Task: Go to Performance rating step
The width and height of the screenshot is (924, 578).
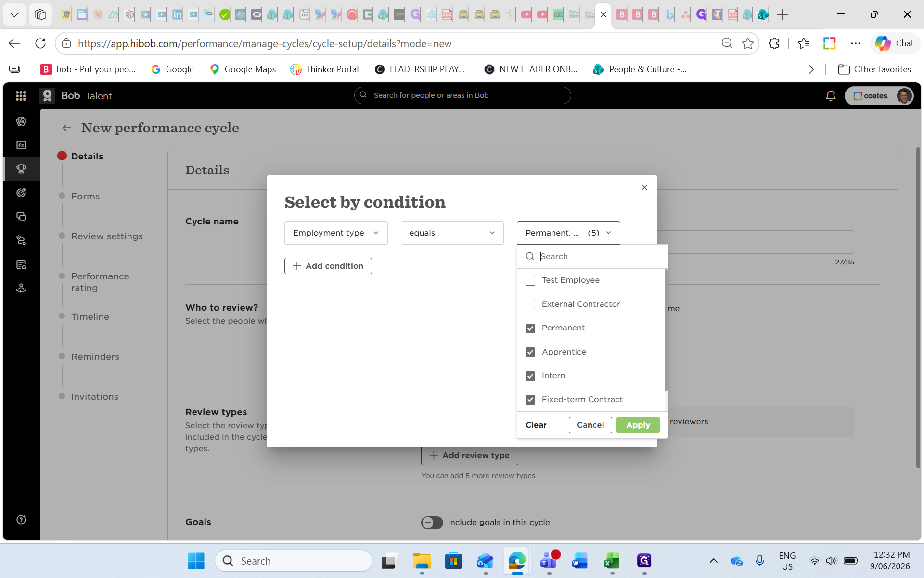Action: 100,282
